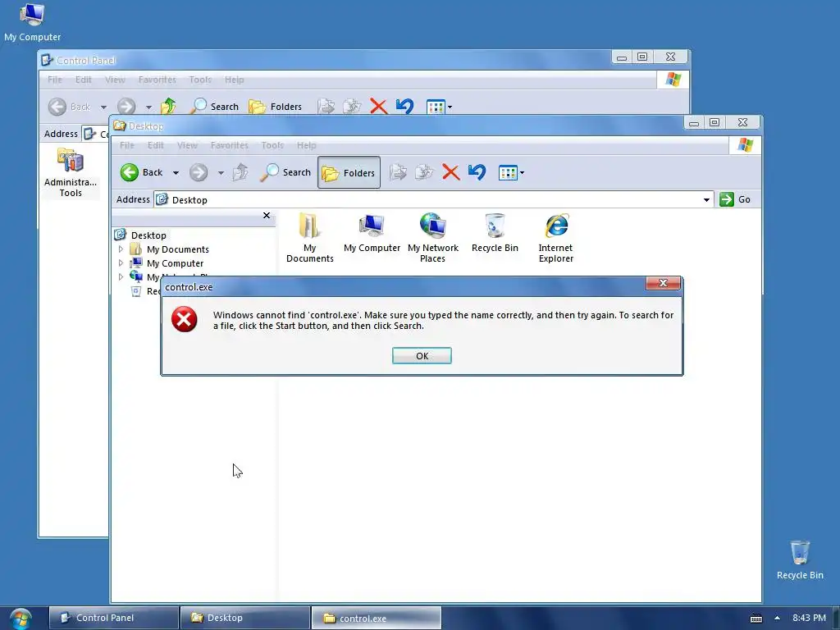This screenshot has width=840, height=630.
Task: Expand My Network Places in folder tree
Action: coord(121,277)
